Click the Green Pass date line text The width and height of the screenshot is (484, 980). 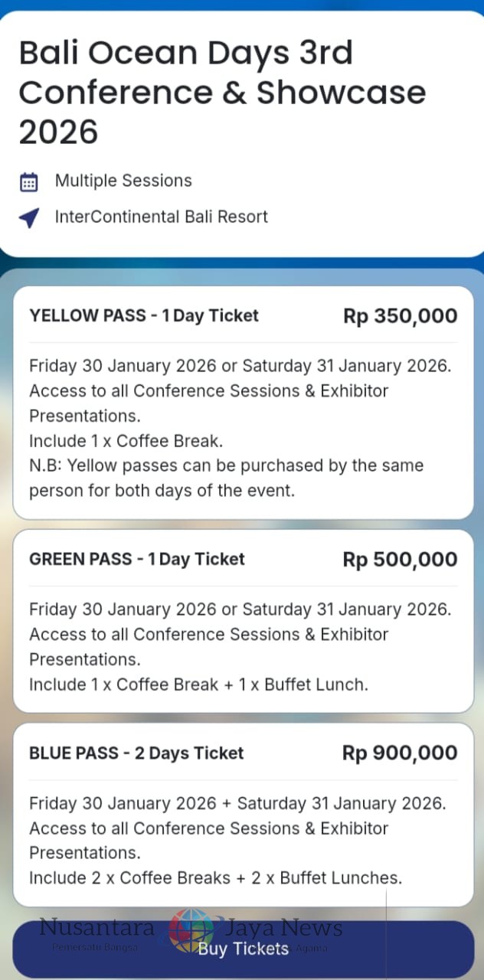[x=240, y=609]
